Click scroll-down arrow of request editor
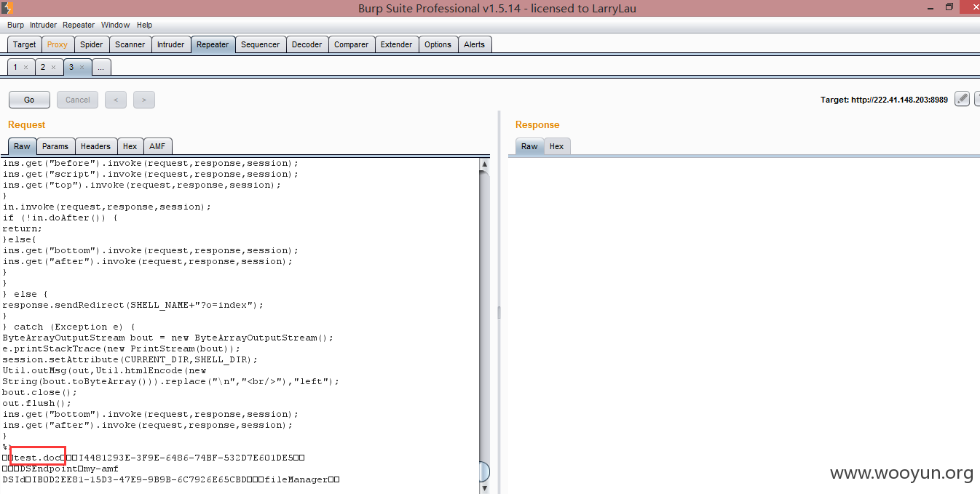This screenshot has width=980, height=494. pos(484,487)
